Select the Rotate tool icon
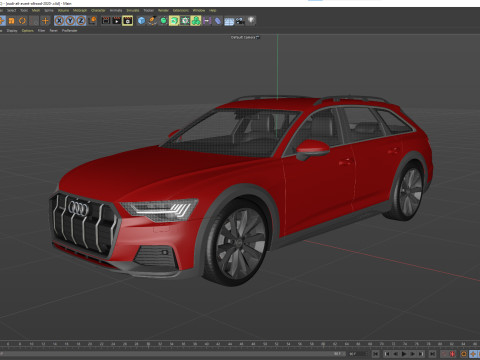 [x=22, y=21]
